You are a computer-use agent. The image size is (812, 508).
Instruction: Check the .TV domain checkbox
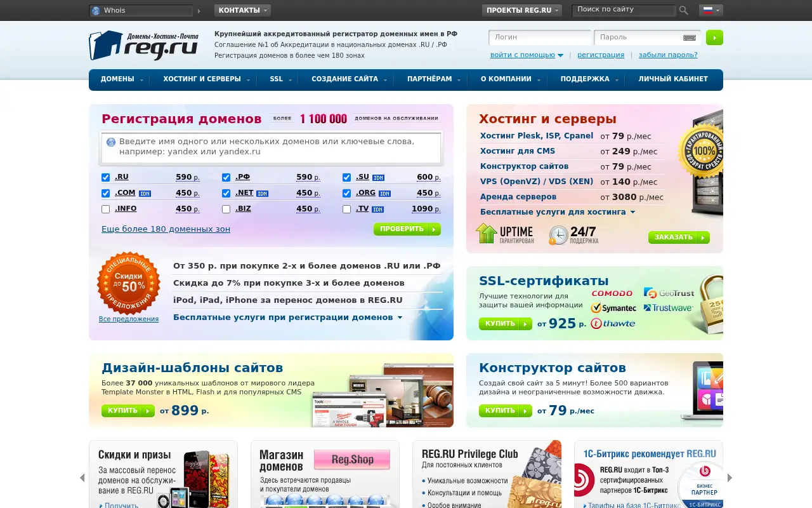347,209
